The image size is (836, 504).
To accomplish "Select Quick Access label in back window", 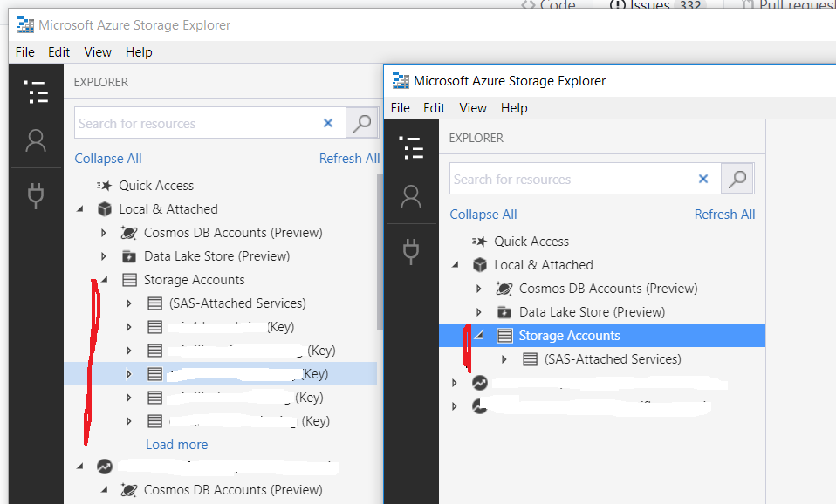I will [156, 186].
